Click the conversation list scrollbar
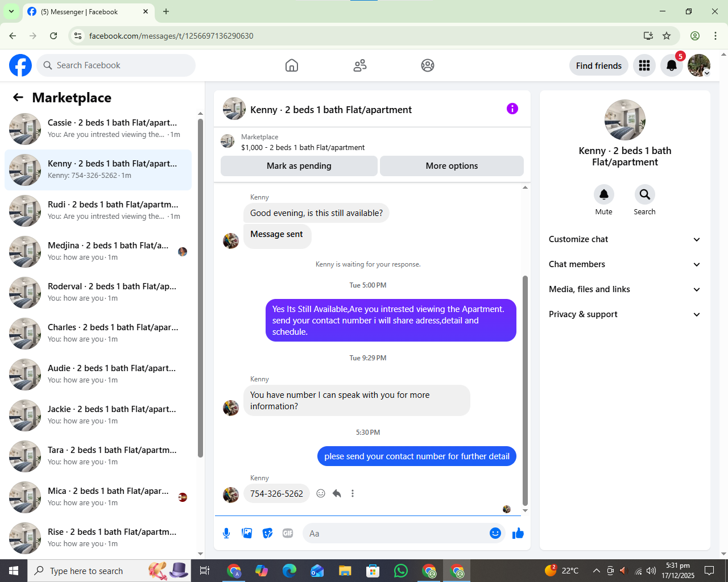 [200, 287]
